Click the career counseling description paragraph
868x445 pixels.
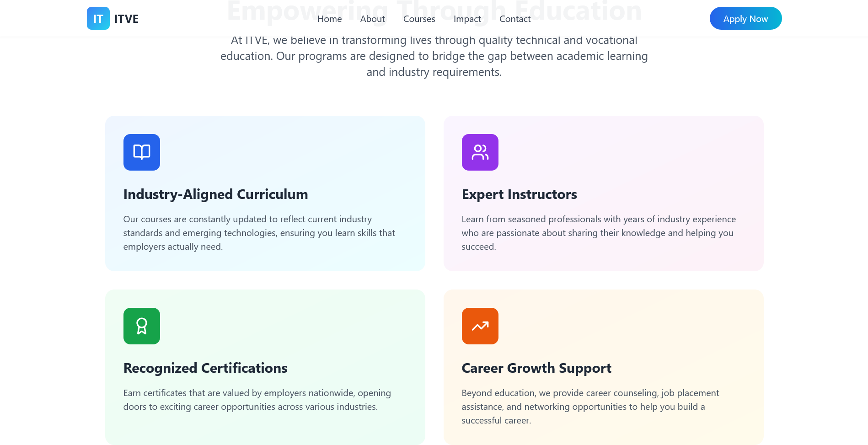click(590, 407)
